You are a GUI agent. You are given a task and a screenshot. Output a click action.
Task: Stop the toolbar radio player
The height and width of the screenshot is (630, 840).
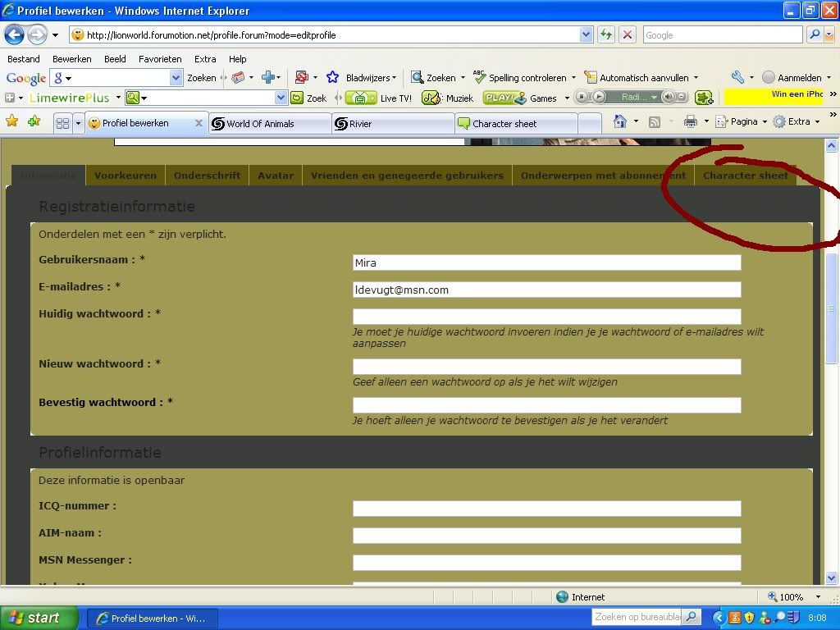click(x=582, y=97)
